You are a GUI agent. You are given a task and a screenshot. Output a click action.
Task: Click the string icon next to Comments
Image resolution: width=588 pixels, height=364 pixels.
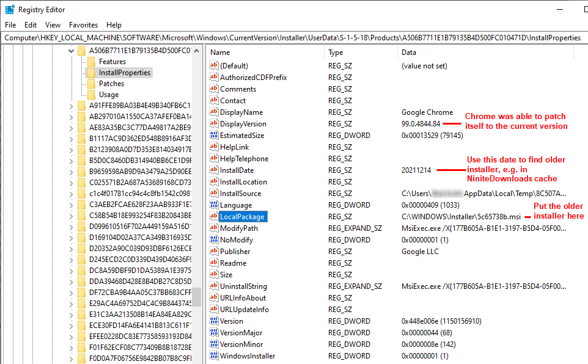point(214,89)
